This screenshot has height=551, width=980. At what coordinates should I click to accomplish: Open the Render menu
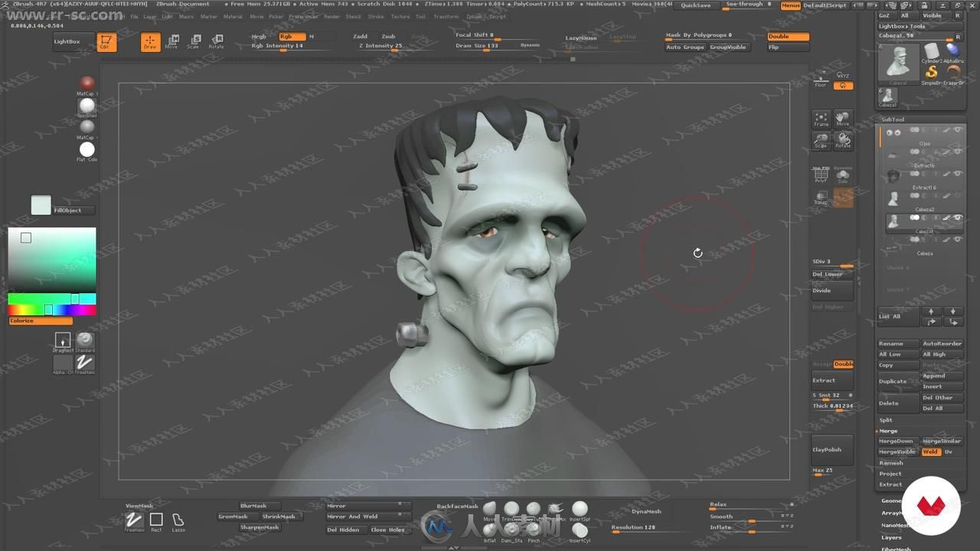tap(332, 16)
